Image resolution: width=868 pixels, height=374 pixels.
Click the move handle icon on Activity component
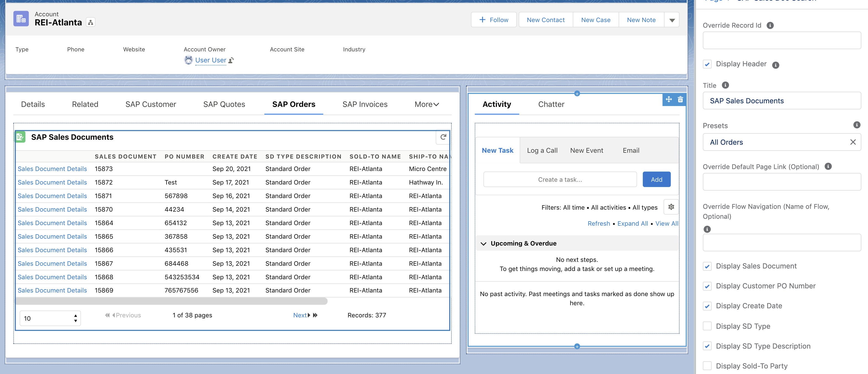pos(669,99)
